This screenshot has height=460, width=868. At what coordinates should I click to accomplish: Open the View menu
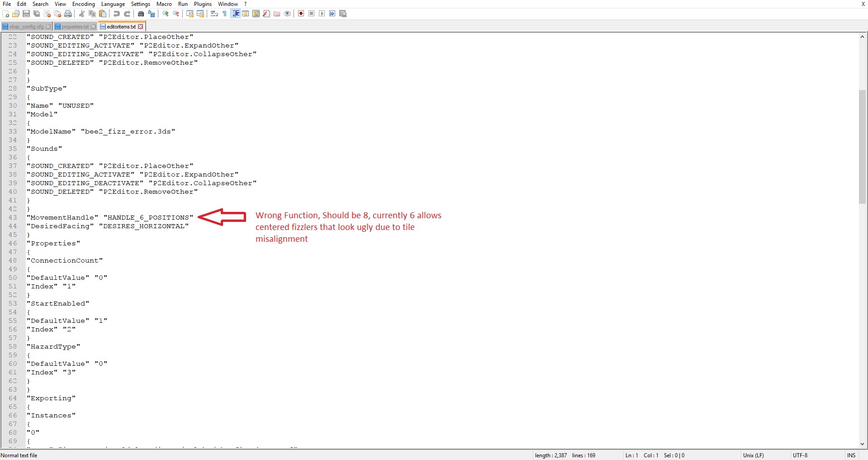pos(60,4)
